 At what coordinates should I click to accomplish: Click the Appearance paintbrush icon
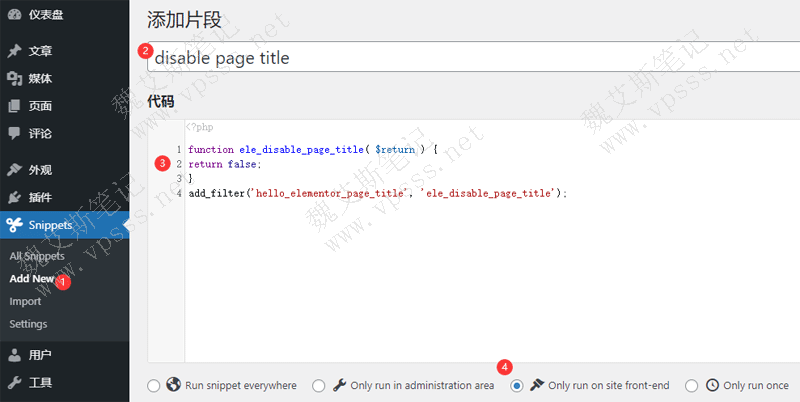pos(14,170)
